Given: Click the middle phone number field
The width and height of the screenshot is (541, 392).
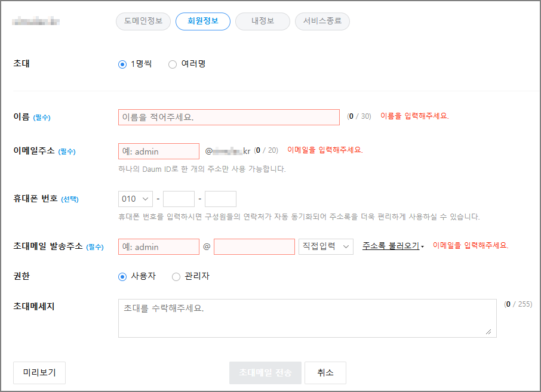Looking at the screenshot, I should click(x=179, y=199).
